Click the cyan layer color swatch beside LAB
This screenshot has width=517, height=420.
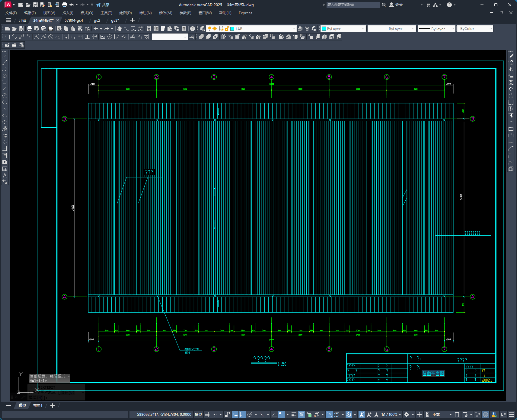pyautogui.click(x=232, y=29)
